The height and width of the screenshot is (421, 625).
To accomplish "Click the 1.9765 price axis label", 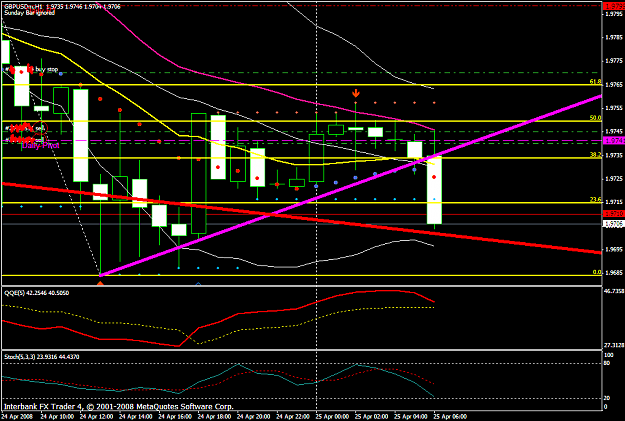I will 614,85.
